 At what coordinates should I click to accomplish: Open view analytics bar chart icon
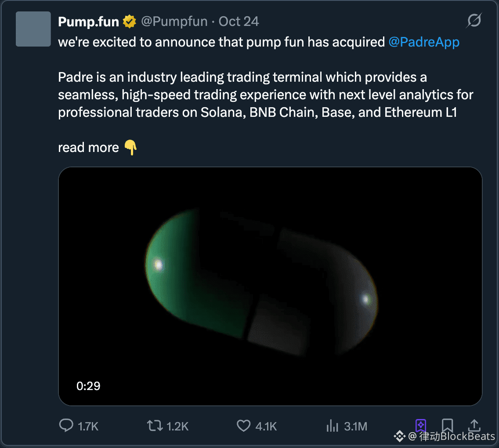tap(332, 425)
